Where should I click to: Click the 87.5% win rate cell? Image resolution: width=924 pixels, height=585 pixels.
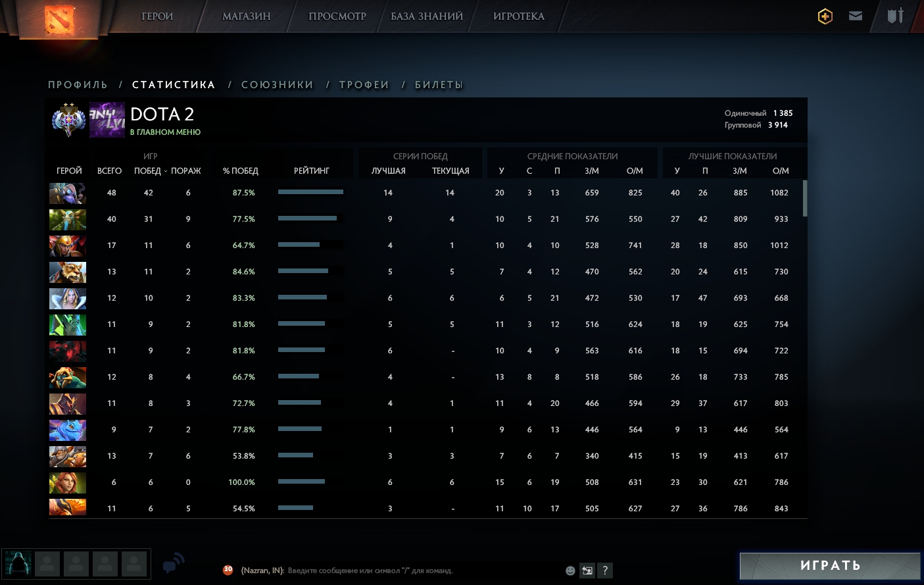(x=243, y=193)
